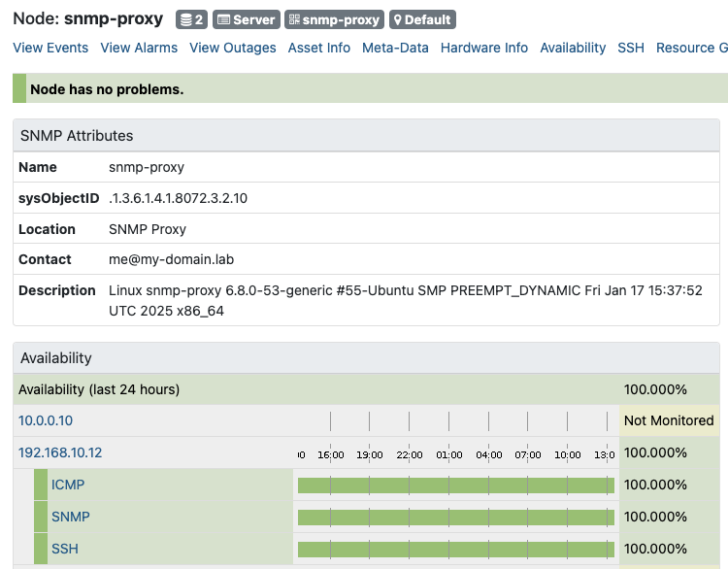The width and height of the screenshot is (728, 569).
Task: Launch the SSH link
Action: click(x=631, y=48)
